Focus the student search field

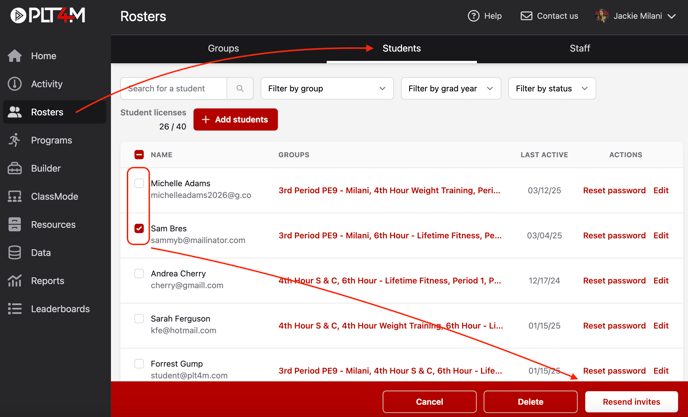pyautogui.click(x=174, y=89)
